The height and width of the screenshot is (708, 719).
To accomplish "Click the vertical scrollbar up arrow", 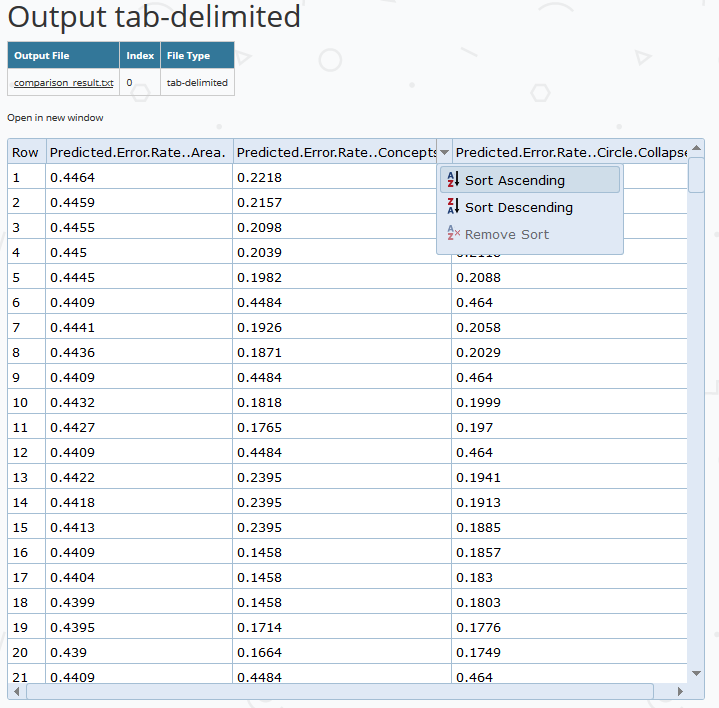I will (696, 148).
